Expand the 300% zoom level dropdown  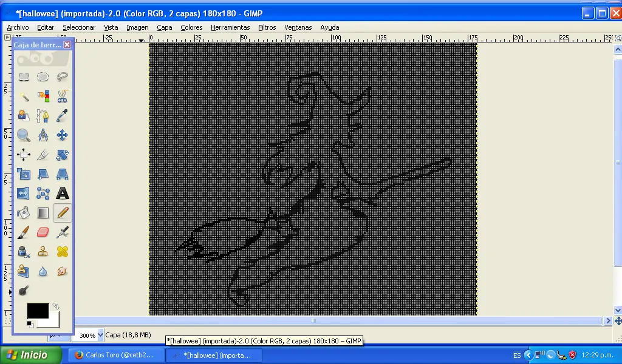[x=100, y=335]
